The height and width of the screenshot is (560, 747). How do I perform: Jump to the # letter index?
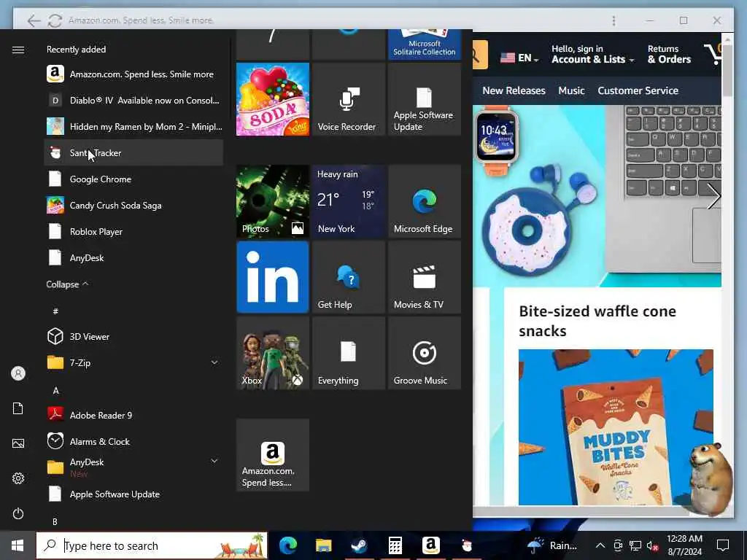[55, 311]
